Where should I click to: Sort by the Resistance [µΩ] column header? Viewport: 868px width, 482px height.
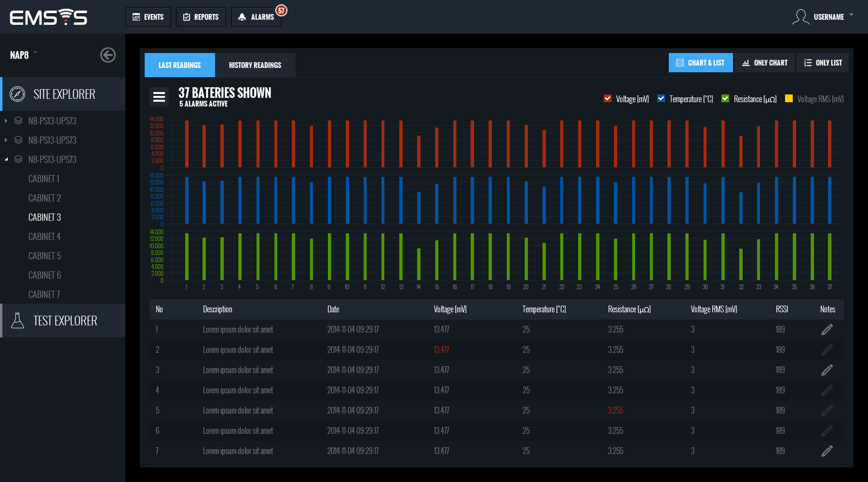tap(629, 309)
